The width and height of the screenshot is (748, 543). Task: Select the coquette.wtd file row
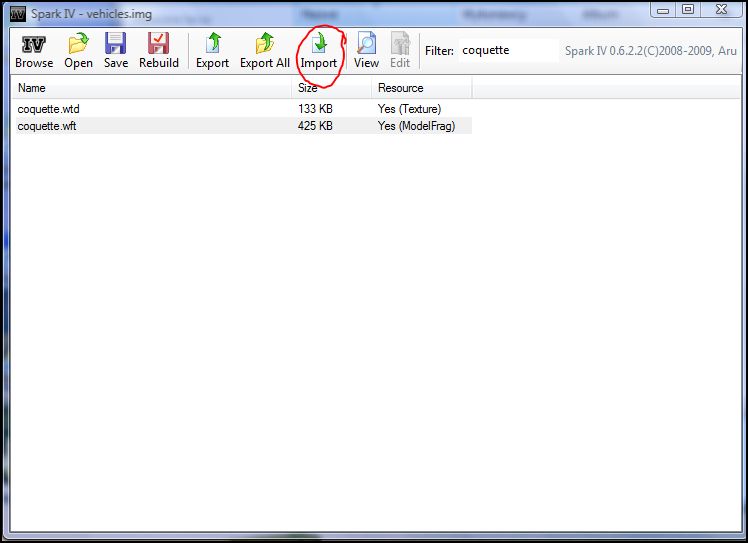[x=47, y=108]
